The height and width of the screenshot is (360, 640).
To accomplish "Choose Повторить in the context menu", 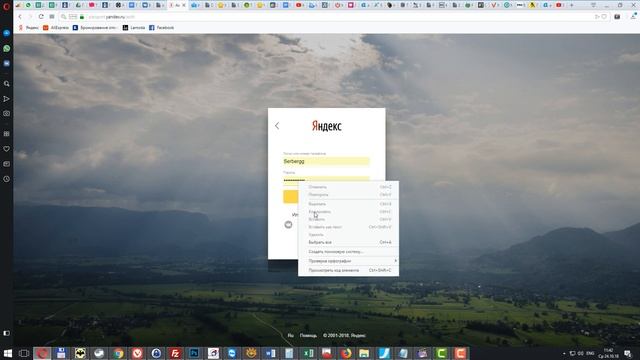I will [x=349, y=195].
